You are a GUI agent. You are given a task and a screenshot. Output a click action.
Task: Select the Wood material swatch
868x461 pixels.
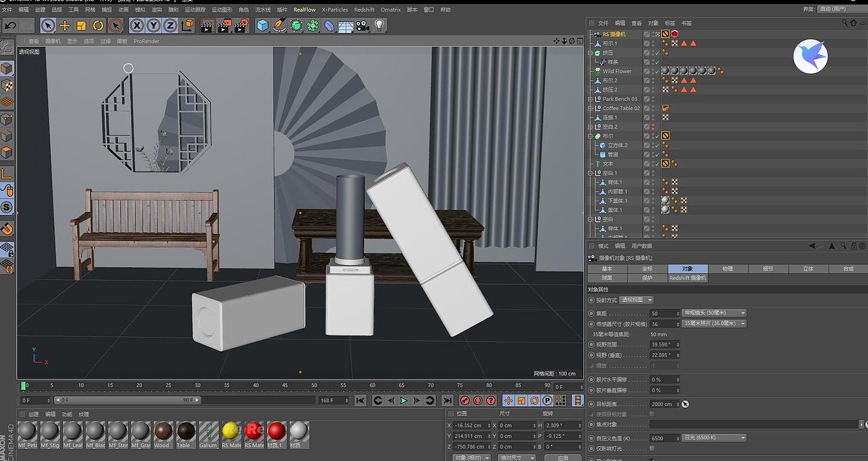(x=163, y=433)
